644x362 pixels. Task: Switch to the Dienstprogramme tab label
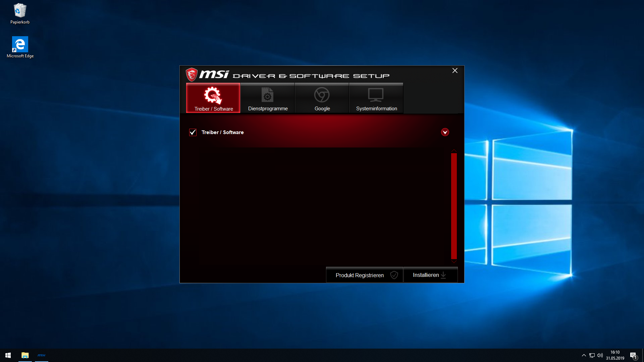(x=268, y=109)
